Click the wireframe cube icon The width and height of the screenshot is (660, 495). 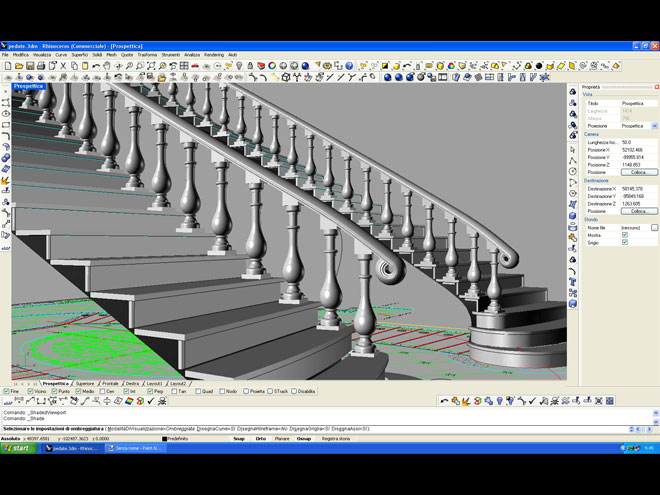(x=286, y=77)
